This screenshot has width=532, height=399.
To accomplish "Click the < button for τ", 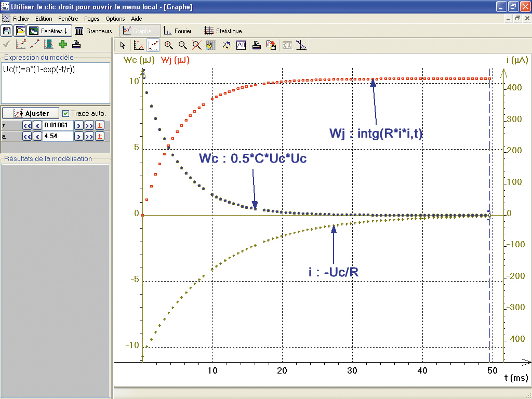I will (x=37, y=126).
